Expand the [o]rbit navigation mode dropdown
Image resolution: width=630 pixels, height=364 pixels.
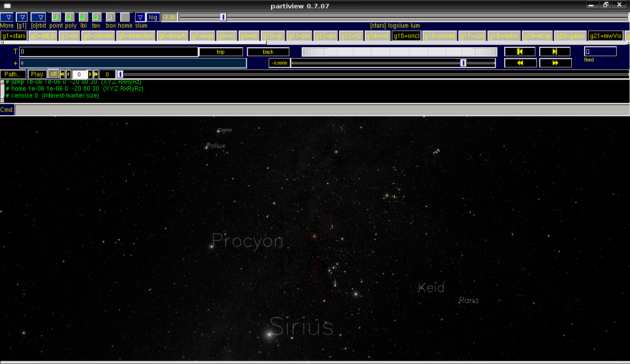tap(38, 17)
